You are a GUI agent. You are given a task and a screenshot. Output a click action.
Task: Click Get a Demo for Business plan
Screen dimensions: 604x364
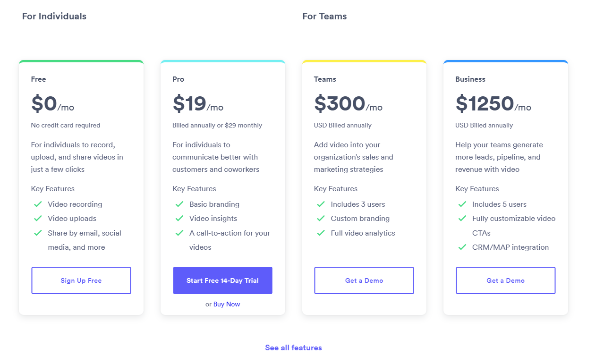coord(505,280)
